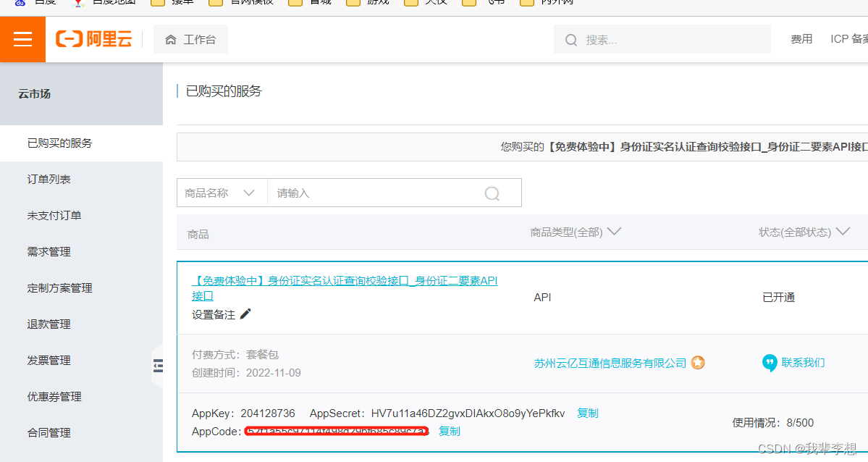Click 设置备注 to add a note
Image resolution: width=868 pixels, height=462 pixels.
point(214,315)
